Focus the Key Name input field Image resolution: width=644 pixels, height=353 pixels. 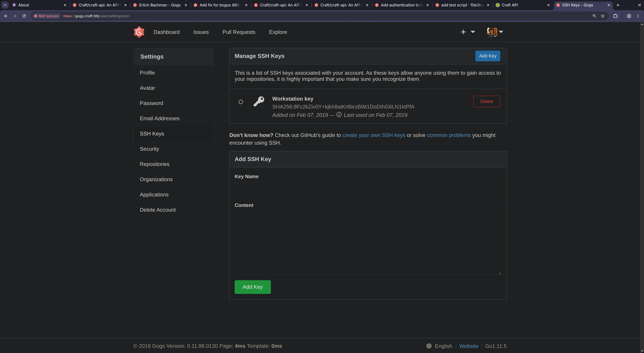click(x=368, y=189)
